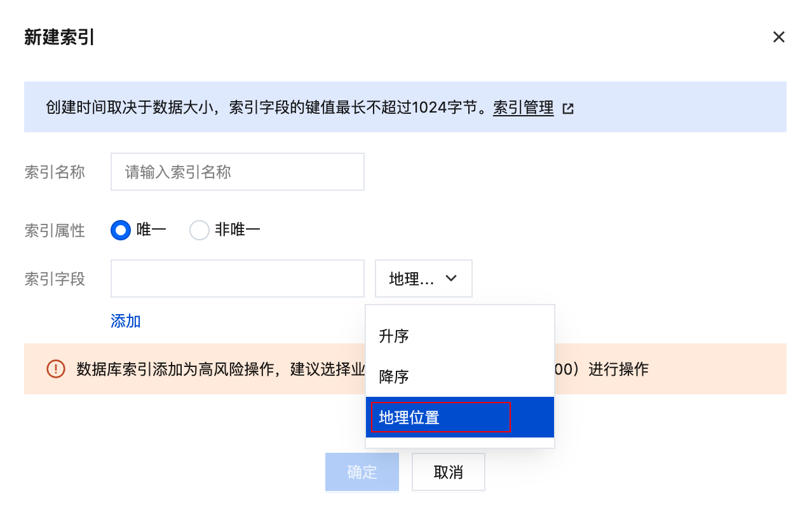Click the 请输入索引名称 input field
Image resolution: width=812 pixels, height=510 pixels.
click(x=237, y=172)
